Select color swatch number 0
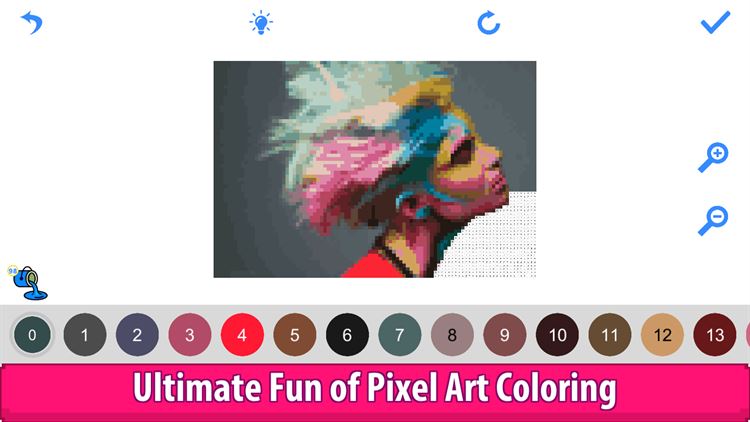The height and width of the screenshot is (422, 750). coord(32,334)
